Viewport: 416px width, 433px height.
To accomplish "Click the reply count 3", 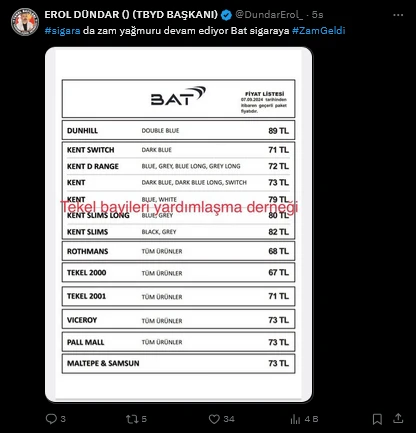I will (63, 419).
